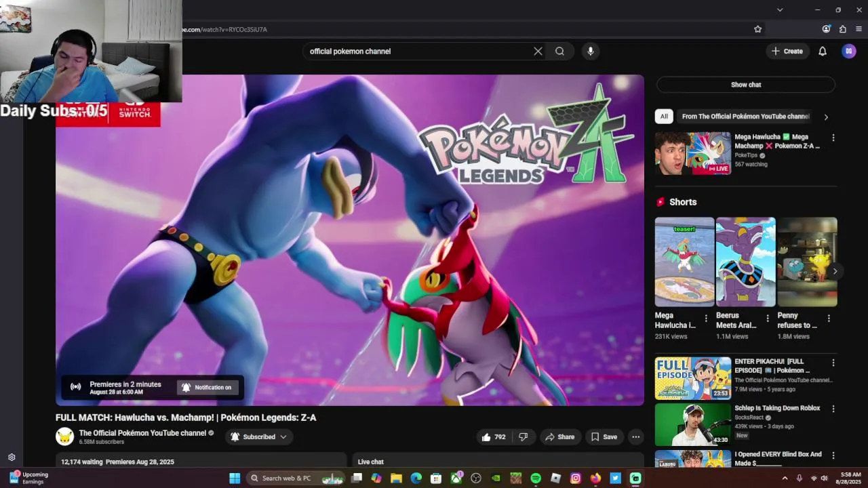The image size is (868, 488).
Task: Open File Explorer from the taskbar
Action: [396, 479]
